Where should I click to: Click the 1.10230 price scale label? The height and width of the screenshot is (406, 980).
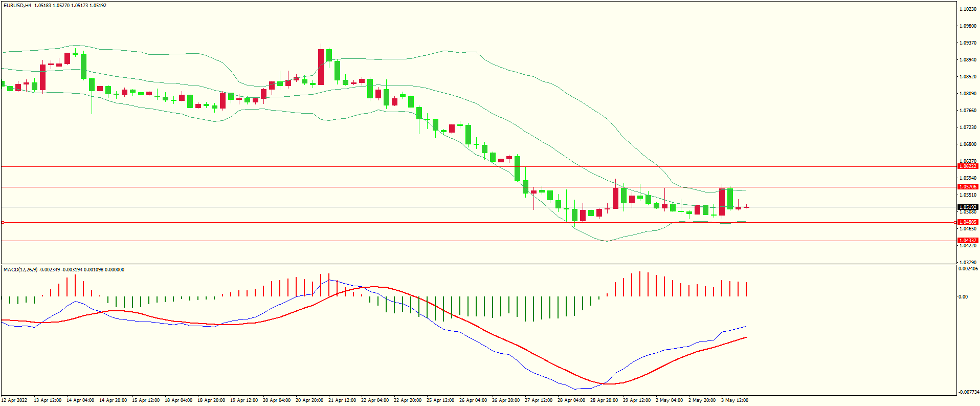(968, 9)
